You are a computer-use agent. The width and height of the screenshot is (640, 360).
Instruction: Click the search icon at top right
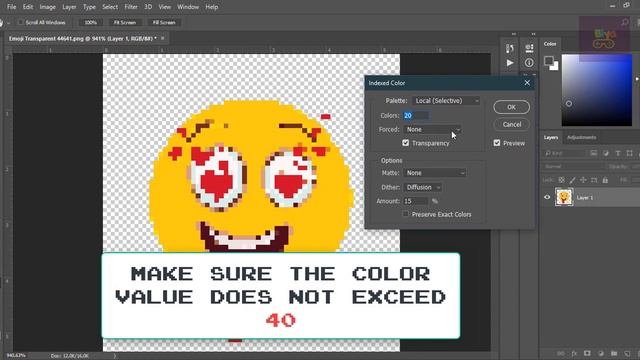624,22
